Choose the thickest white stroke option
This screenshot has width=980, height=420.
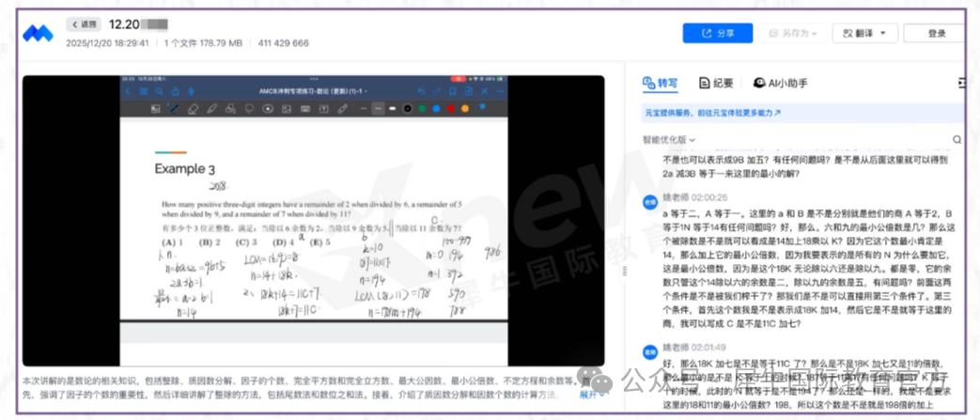392,108
